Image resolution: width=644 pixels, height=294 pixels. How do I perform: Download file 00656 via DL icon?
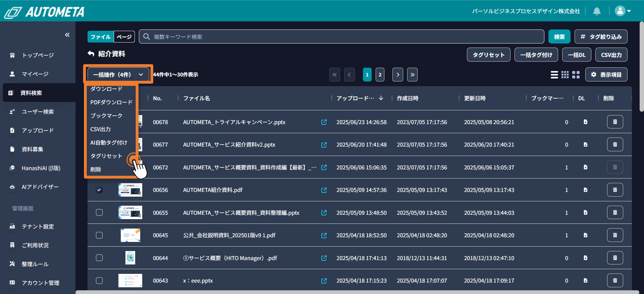(x=586, y=190)
